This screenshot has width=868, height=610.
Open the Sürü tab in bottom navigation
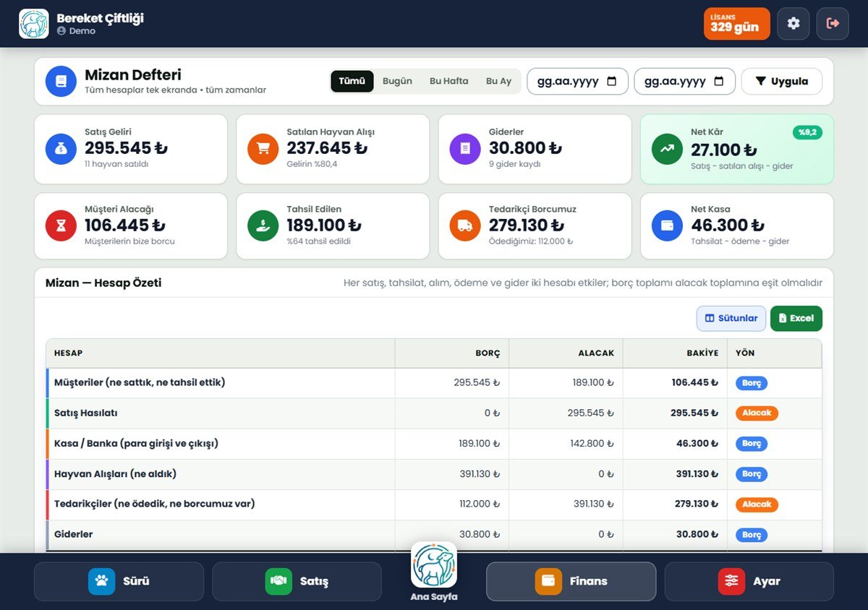(119, 581)
